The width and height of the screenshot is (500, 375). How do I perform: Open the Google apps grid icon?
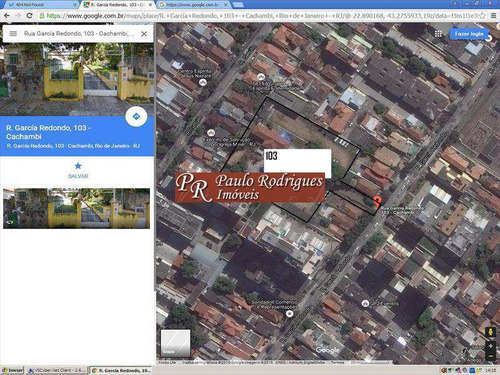438,34
